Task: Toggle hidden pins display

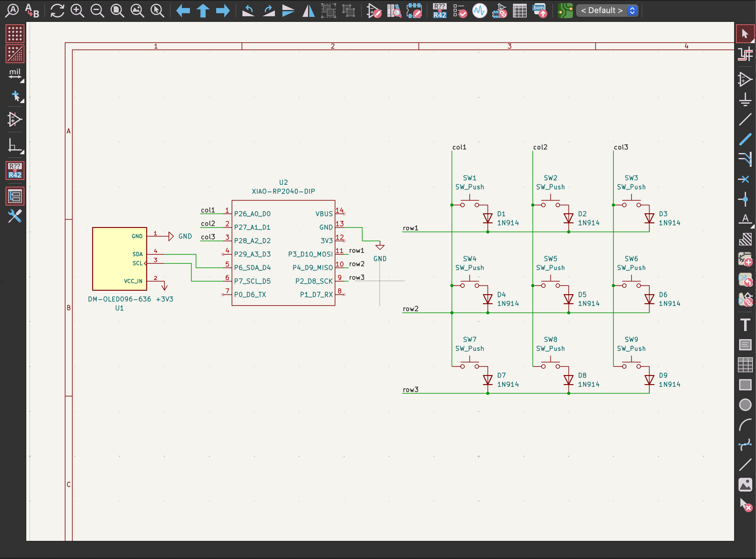Action: [15, 119]
